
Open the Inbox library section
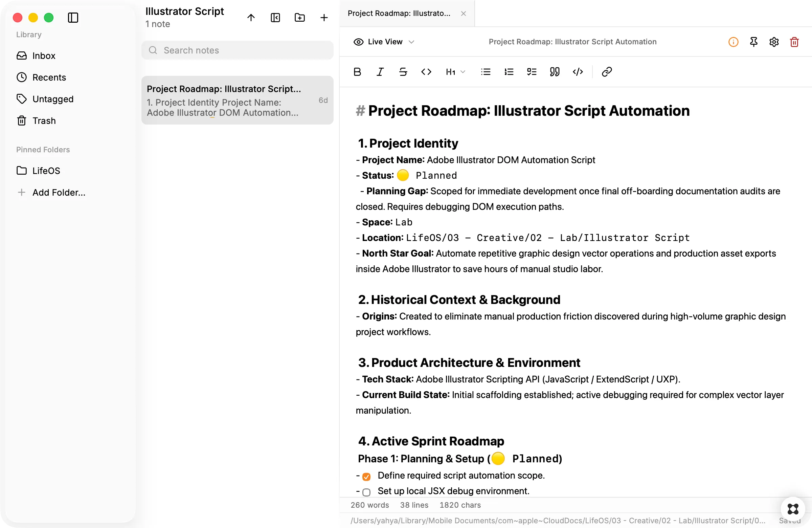tap(36, 56)
